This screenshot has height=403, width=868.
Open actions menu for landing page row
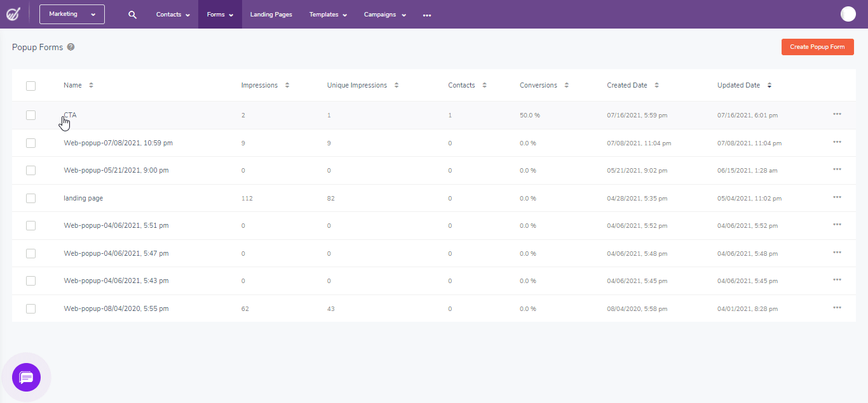tap(837, 197)
